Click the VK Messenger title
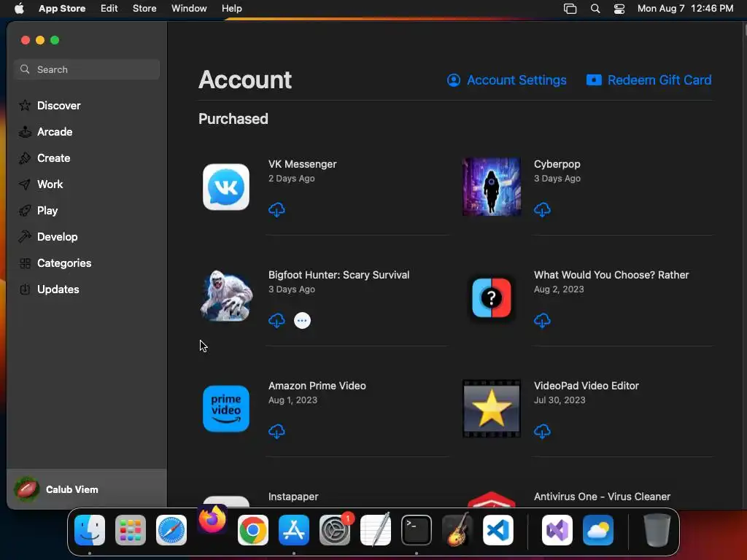 pyautogui.click(x=302, y=164)
